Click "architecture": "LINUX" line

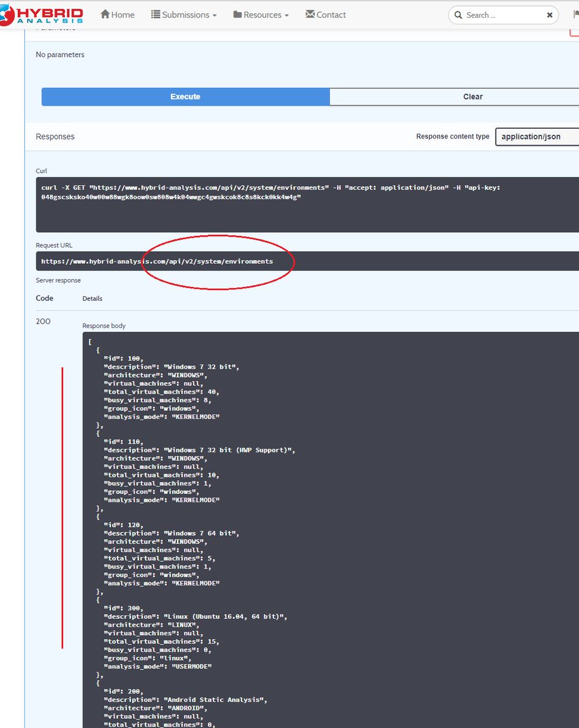coord(152,625)
